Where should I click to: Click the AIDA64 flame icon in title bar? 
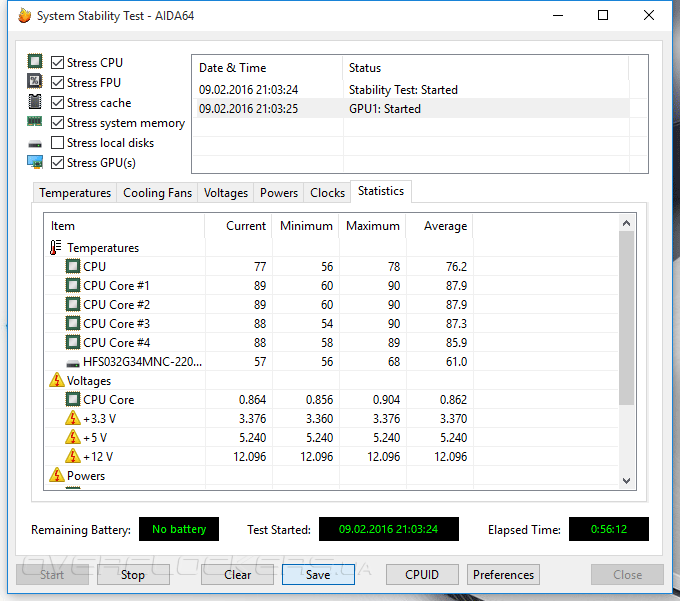pyautogui.click(x=25, y=16)
